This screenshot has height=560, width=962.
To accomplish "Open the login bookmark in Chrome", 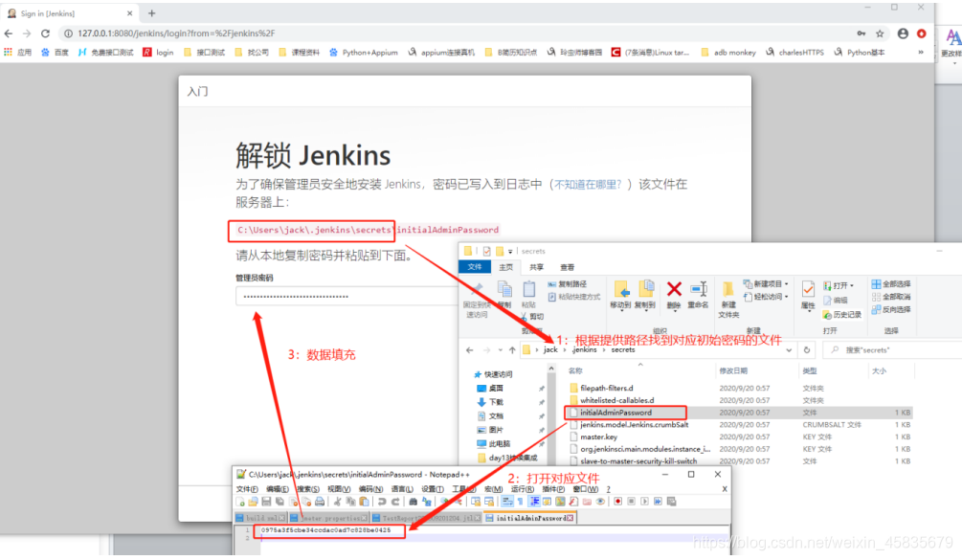I will (158, 53).
